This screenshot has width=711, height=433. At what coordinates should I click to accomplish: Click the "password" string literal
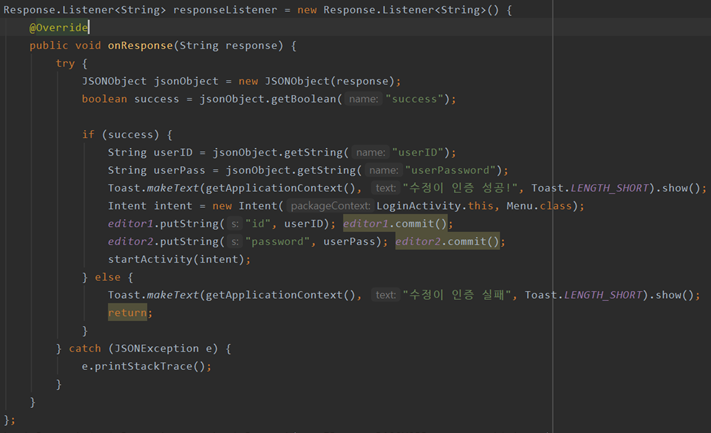click(278, 241)
